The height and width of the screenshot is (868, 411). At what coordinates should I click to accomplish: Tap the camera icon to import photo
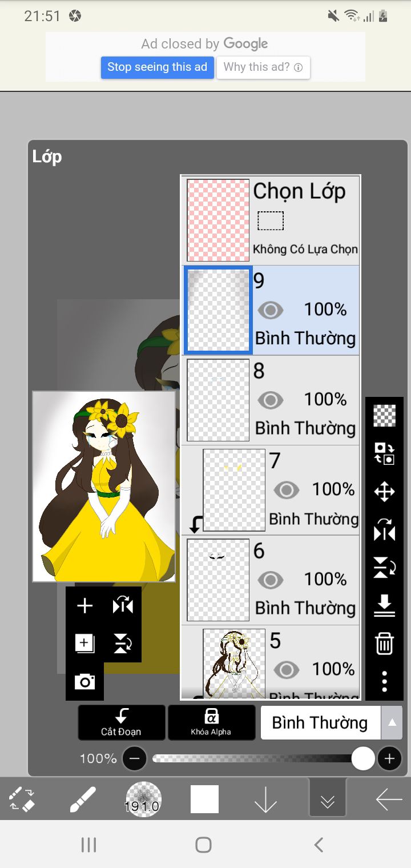click(x=84, y=681)
